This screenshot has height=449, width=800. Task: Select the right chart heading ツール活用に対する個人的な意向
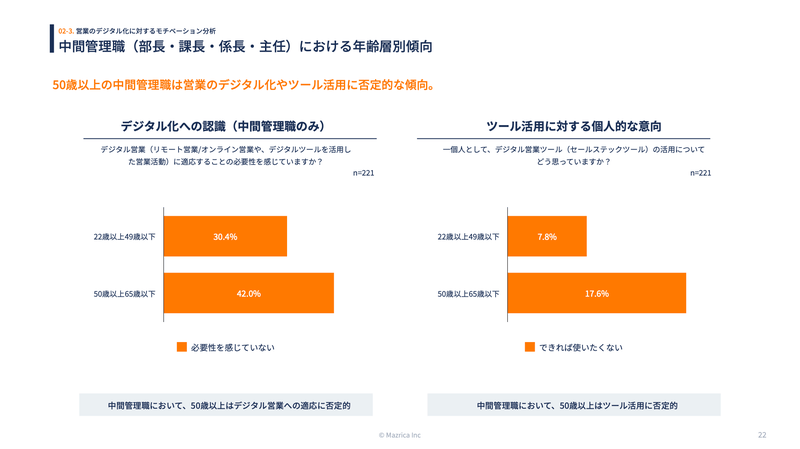(x=573, y=126)
